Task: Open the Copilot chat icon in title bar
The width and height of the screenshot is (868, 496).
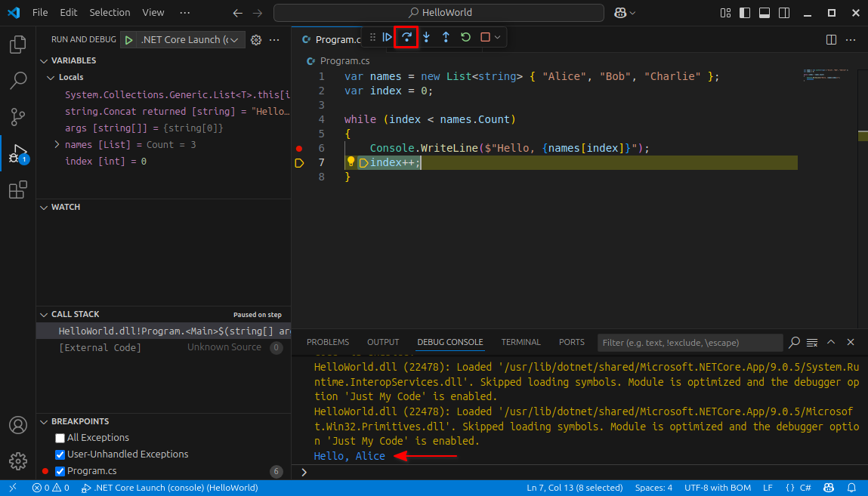Action: (620, 13)
